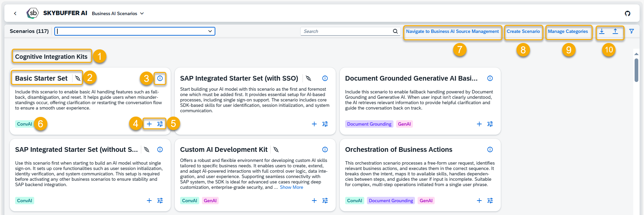Open sliders icon for SAP Integrated Starter Set (with SSO)
This screenshot has height=215, width=644.
tap(325, 124)
